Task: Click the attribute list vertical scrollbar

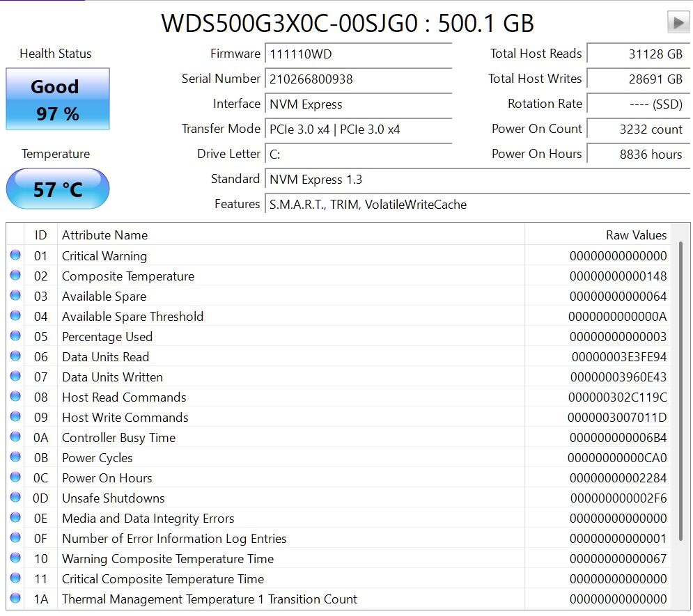Action: (x=680, y=390)
